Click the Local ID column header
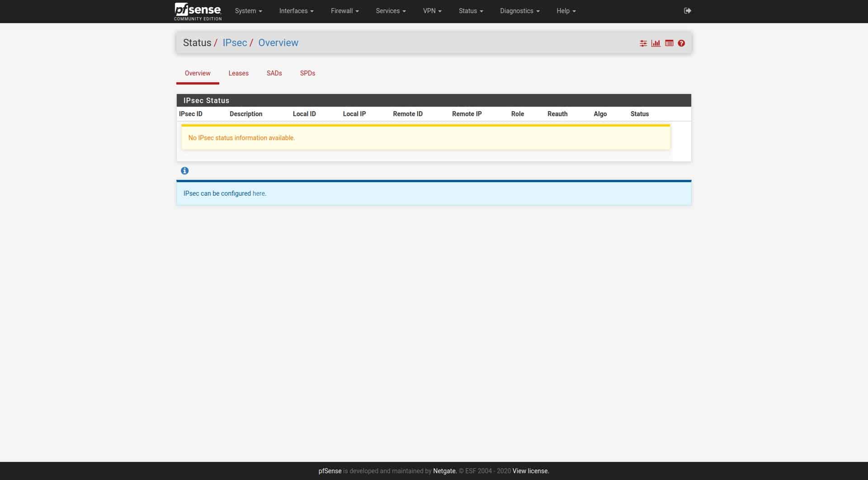This screenshot has height=480, width=868. coord(304,114)
